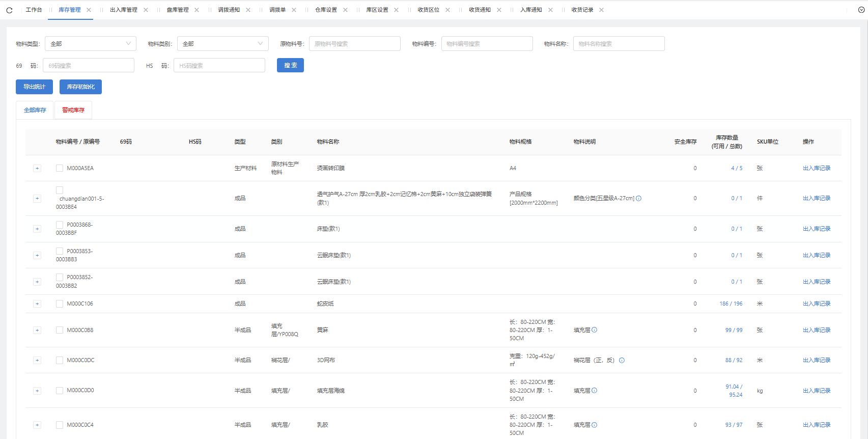The image size is (868, 439).
Task: Expand row M000A5EA
Action: point(37,168)
